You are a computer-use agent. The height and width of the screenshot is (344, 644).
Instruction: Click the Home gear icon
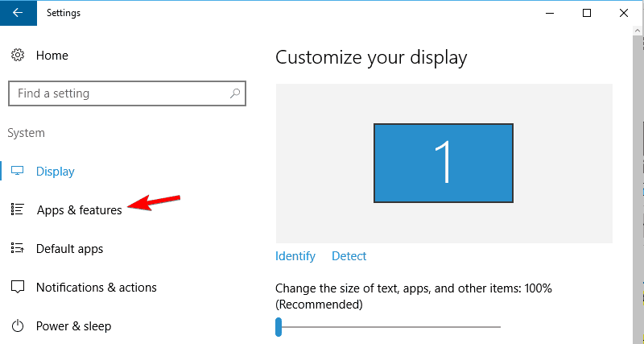[17, 56]
